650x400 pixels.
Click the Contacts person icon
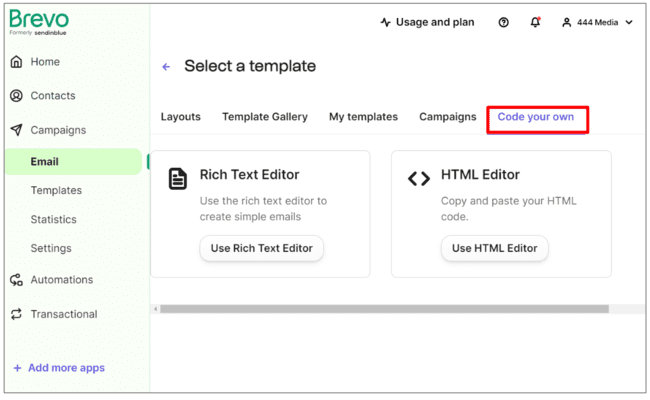pos(16,96)
